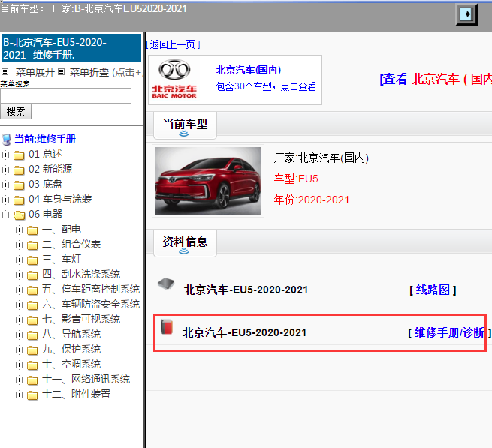Expand the 04 车身与涂装 tree node
This screenshot has height=448, width=492.
[x=5, y=200]
